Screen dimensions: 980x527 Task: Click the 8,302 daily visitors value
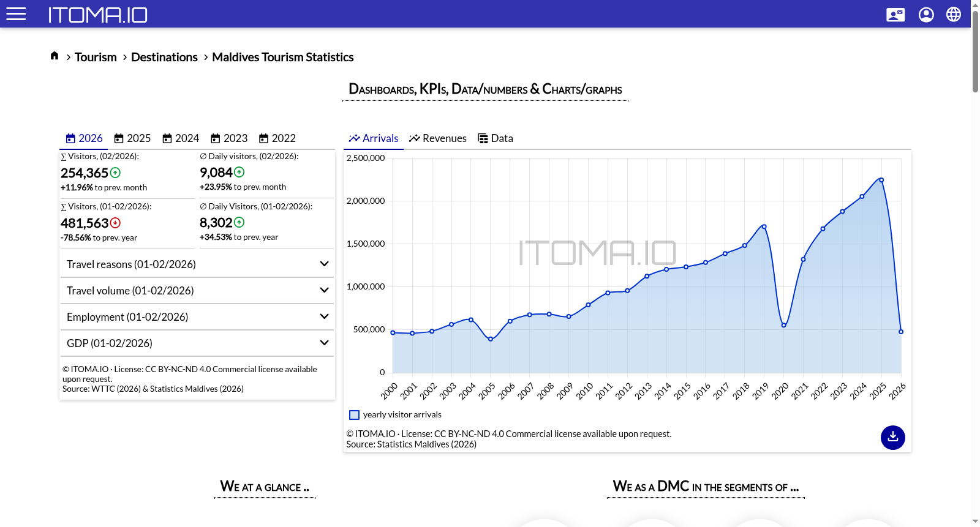[x=216, y=223]
